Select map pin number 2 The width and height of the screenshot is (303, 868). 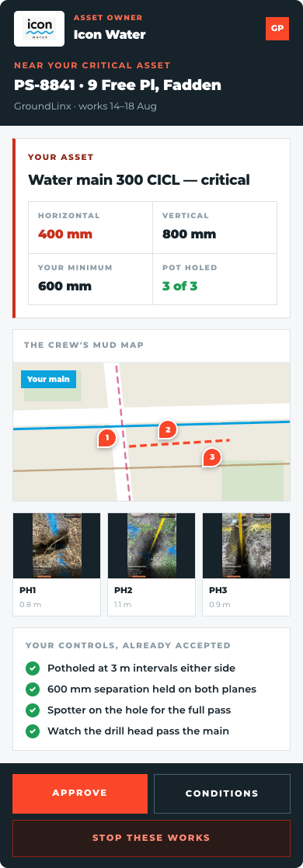167,429
